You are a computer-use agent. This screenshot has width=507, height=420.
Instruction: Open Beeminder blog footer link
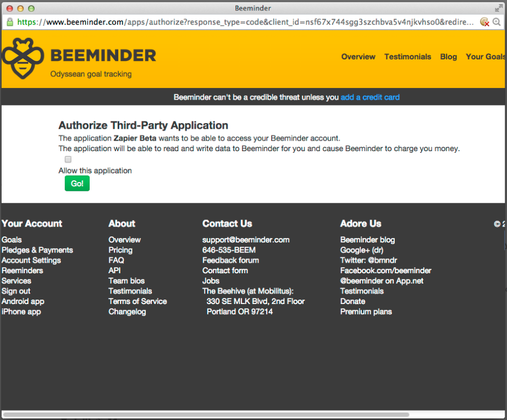367,240
